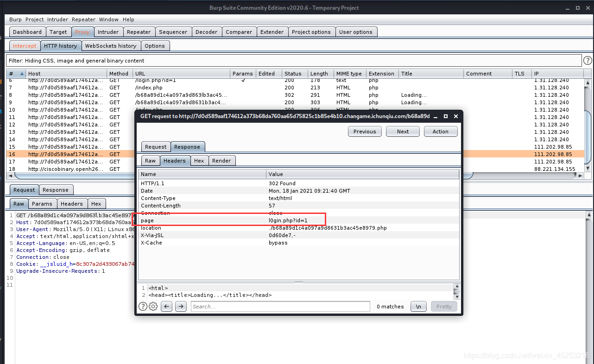The image size is (594, 364).
Task: Switch to the Dashboard tab
Action: click(27, 32)
